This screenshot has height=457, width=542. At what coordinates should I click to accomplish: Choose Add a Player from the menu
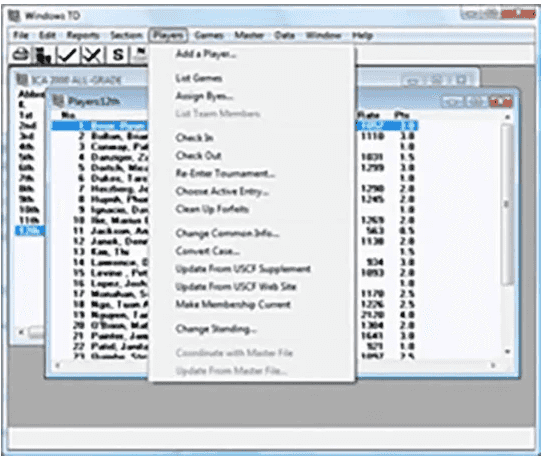[206, 54]
